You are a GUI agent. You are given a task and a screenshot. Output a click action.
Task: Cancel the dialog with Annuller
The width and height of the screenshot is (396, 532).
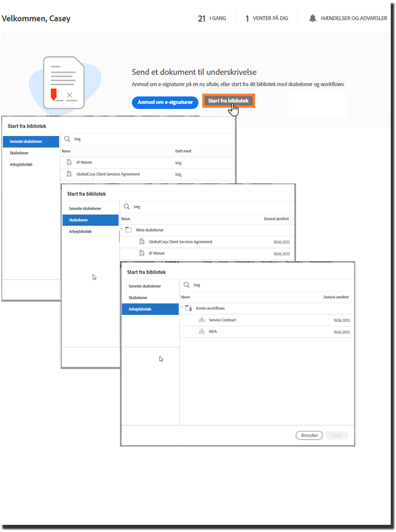pyautogui.click(x=309, y=436)
